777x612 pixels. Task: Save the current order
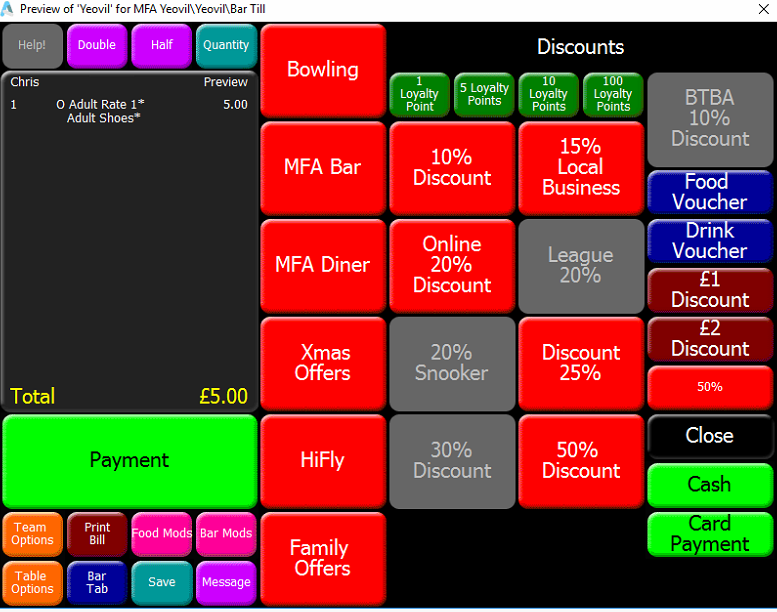point(162,583)
